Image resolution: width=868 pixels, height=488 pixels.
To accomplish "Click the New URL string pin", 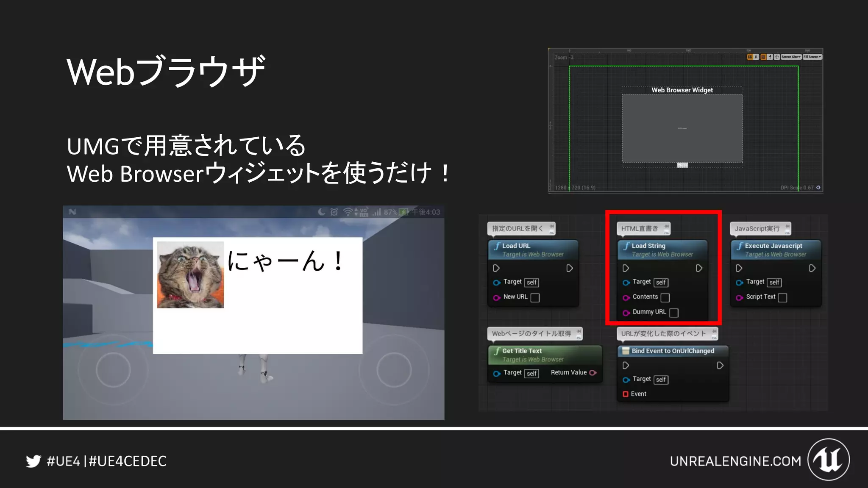I will pyautogui.click(x=497, y=298).
